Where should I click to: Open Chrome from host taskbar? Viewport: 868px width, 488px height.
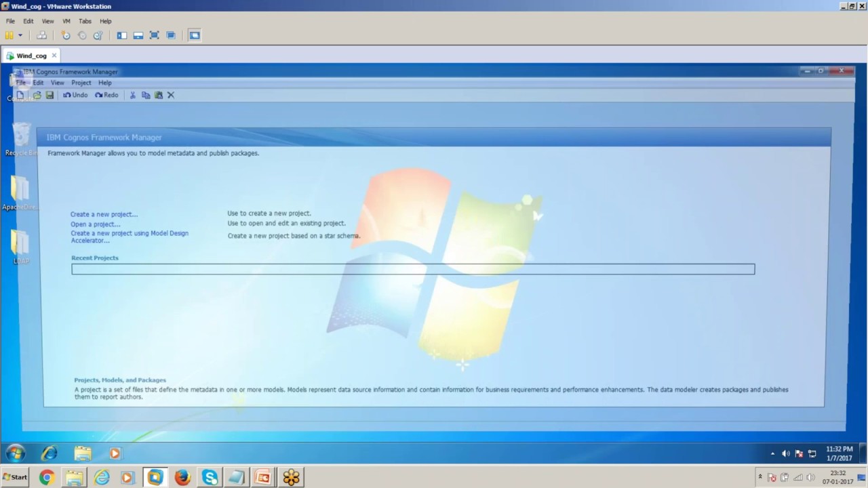(x=46, y=477)
